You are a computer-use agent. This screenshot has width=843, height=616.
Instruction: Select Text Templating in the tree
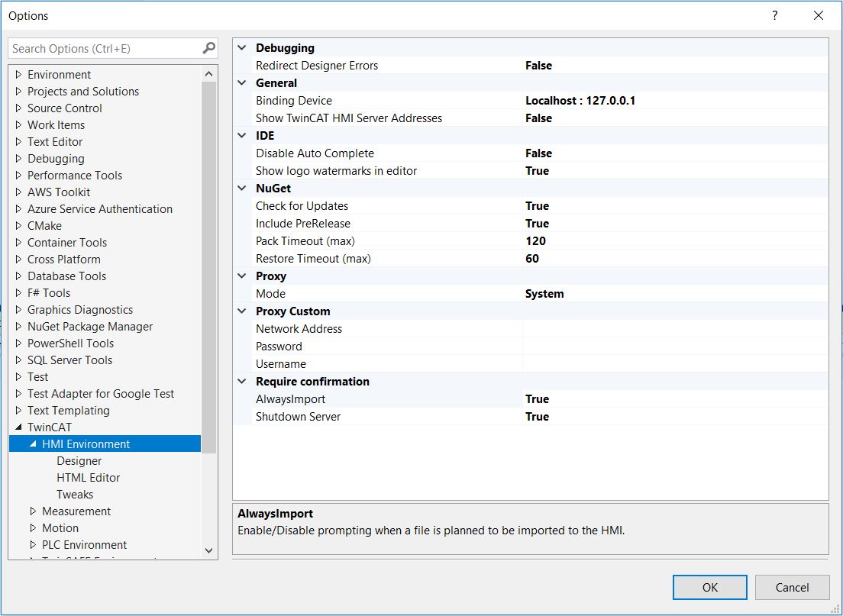tap(68, 410)
